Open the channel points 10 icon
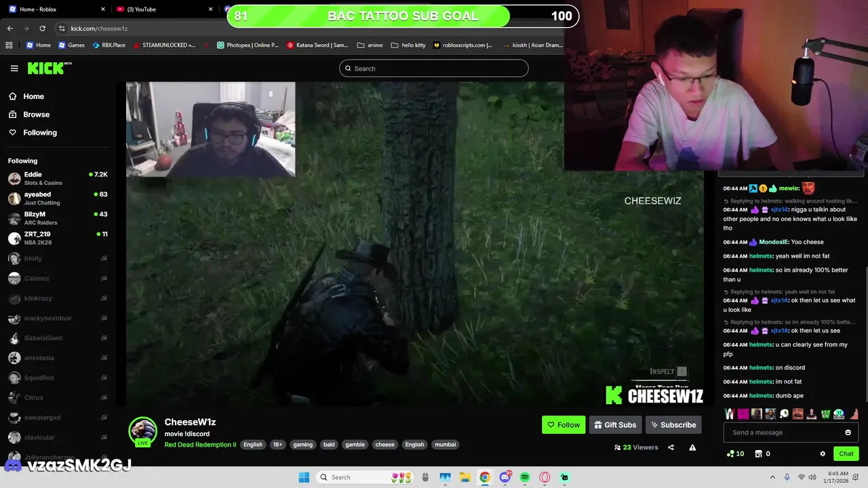 coord(735,454)
